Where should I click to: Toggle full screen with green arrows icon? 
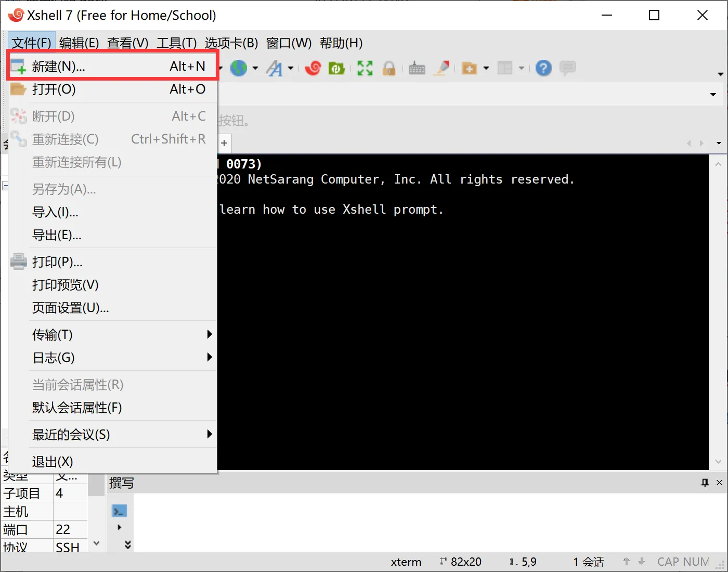[365, 68]
